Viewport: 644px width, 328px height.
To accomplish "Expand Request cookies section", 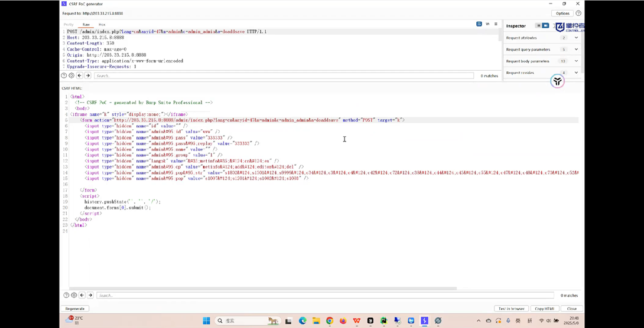I will (x=576, y=73).
